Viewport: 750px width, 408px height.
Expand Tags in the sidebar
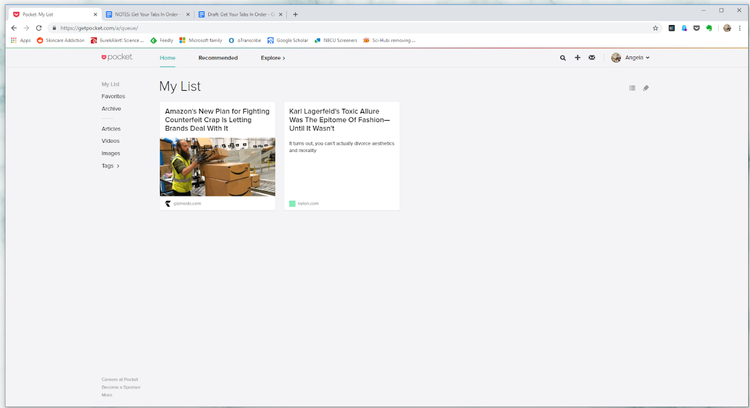(x=110, y=166)
